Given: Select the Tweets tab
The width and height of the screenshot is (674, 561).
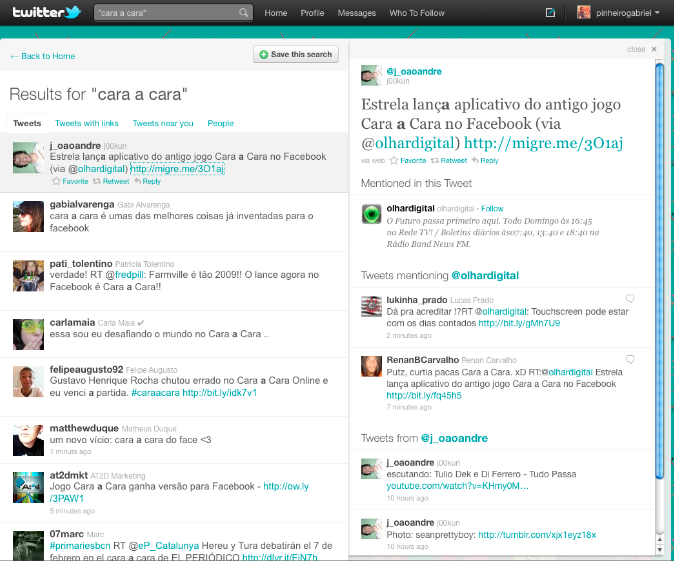Looking at the screenshot, I should pos(27,123).
